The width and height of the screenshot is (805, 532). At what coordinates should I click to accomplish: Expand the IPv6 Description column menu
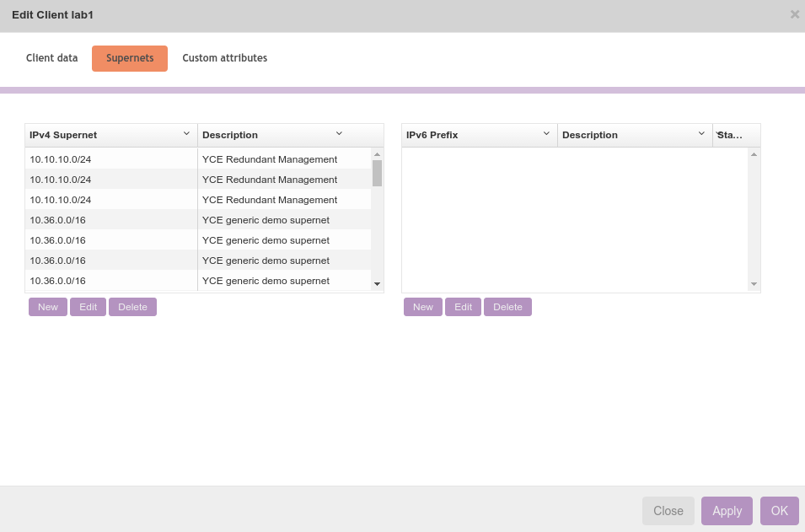click(701, 134)
